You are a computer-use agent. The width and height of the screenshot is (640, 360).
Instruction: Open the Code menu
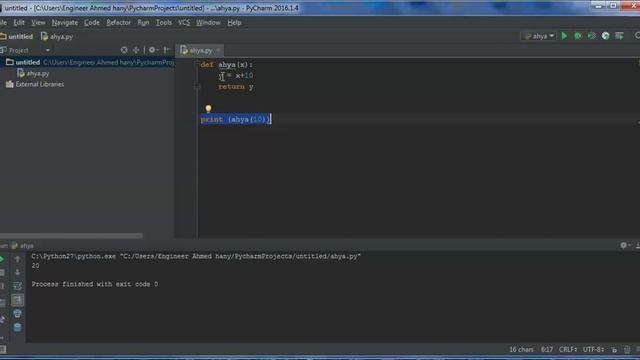92,22
